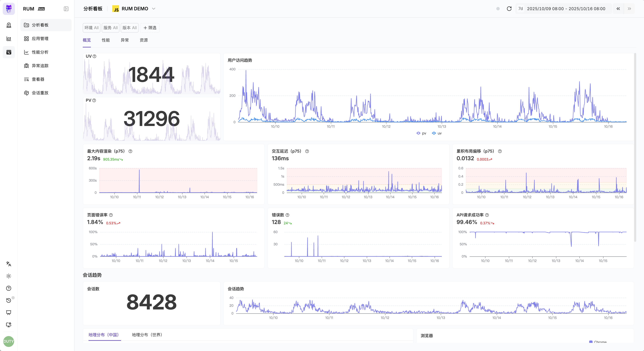Viewport: 644px width, 351px height.
Task: Collapse the RUM sidebar panel
Action: click(66, 9)
